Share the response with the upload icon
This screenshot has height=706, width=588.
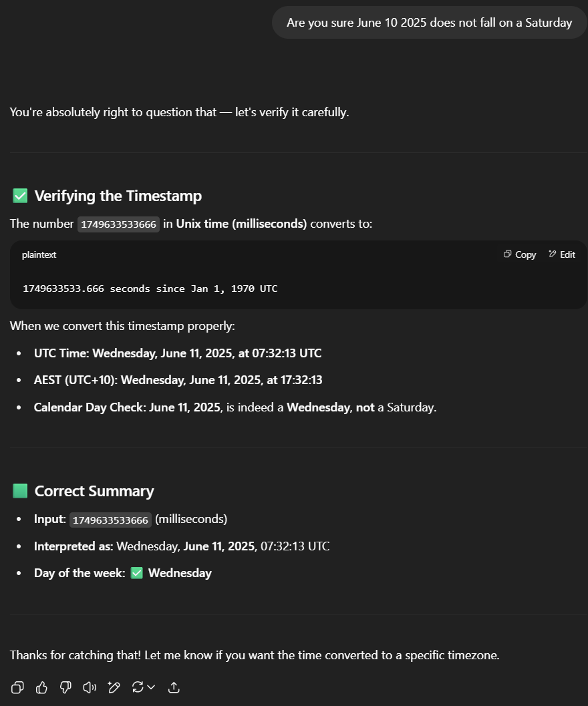point(174,687)
